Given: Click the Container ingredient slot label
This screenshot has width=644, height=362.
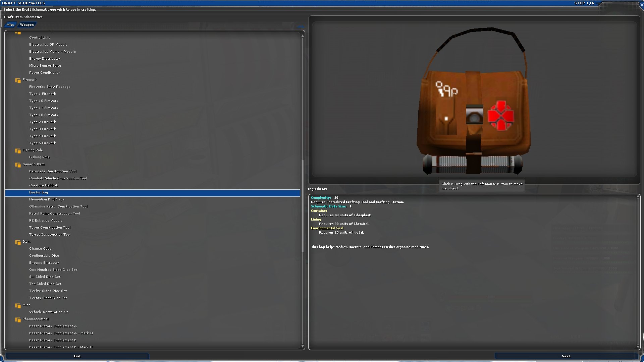Looking at the screenshot, I should point(319,211).
